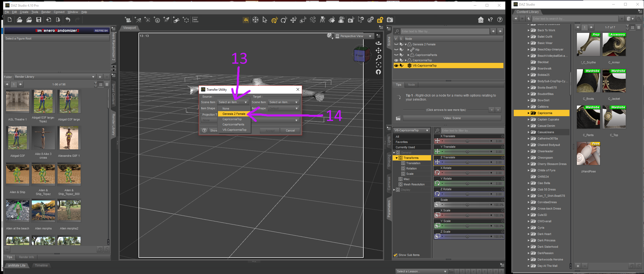
Task: Toggle selectability for the V6-CapricorniaTop row
Action: coord(401,66)
